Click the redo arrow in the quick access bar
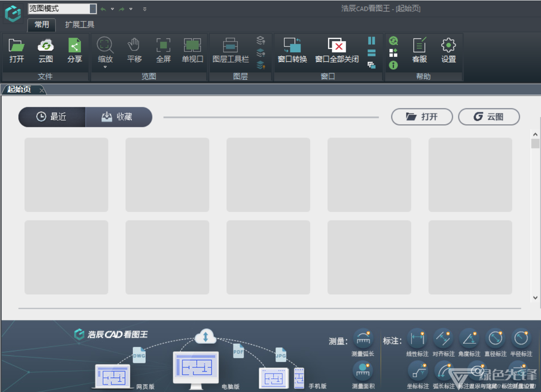Screen dimensions: 541x392 [122, 9]
